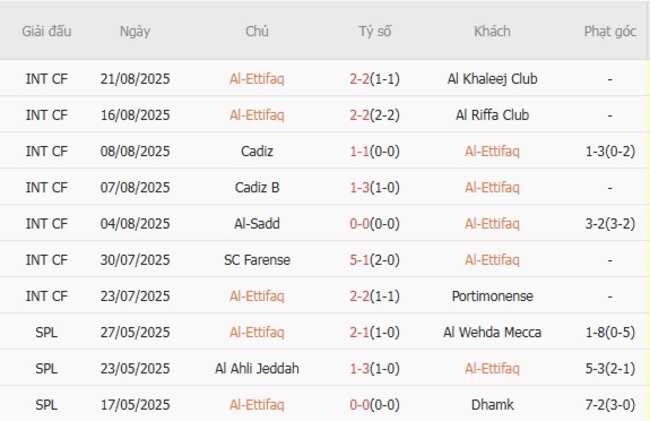Click the Cadiz B home team name

[x=257, y=187]
